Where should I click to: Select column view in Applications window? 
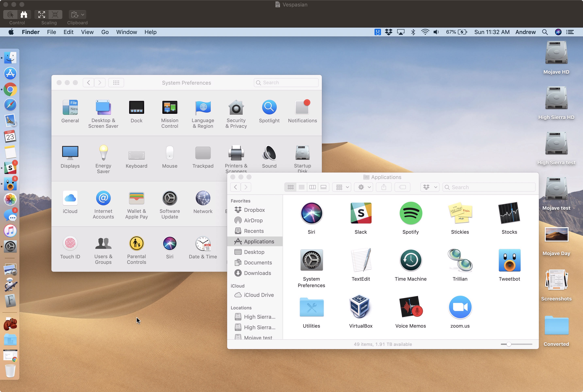(x=312, y=187)
